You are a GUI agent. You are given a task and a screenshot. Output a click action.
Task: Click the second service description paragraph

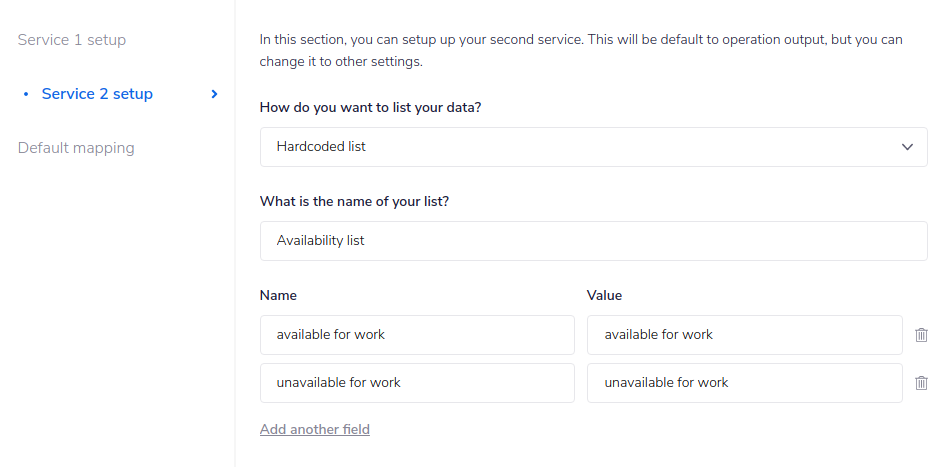[580, 50]
